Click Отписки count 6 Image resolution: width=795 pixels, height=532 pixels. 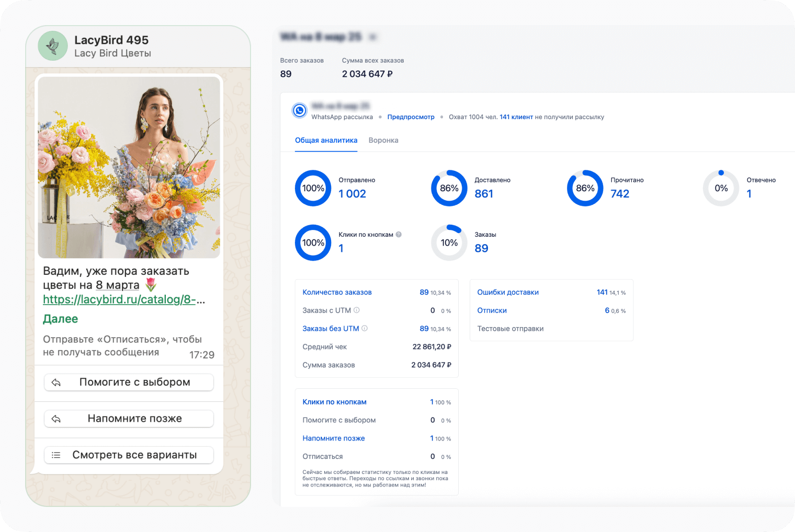click(x=607, y=310)
